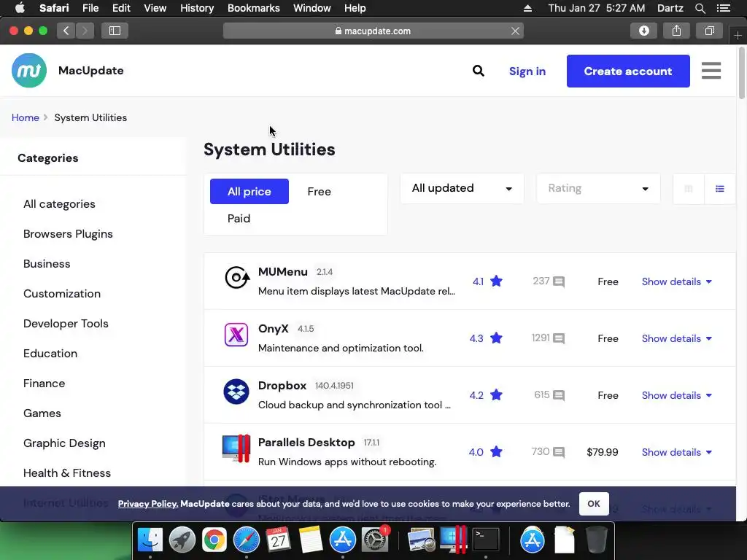The image size is (747, 560).
Task: Stop loading via address bar X
Action: (515, 31)
